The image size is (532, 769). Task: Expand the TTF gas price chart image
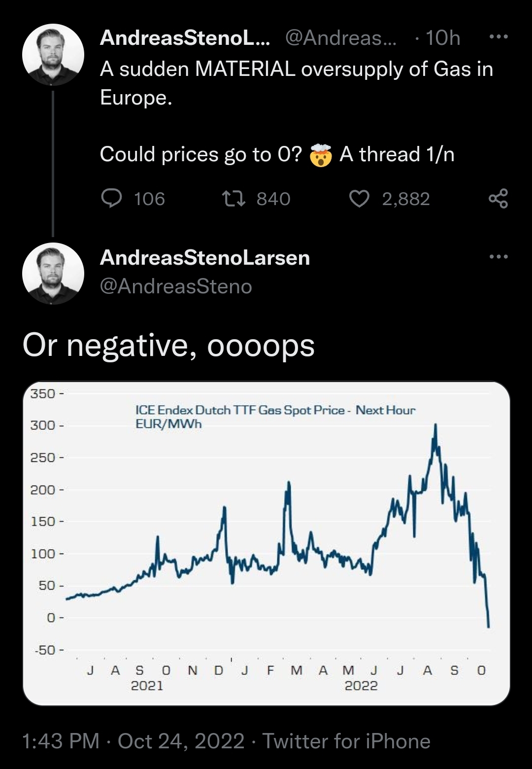coord(266,543)
